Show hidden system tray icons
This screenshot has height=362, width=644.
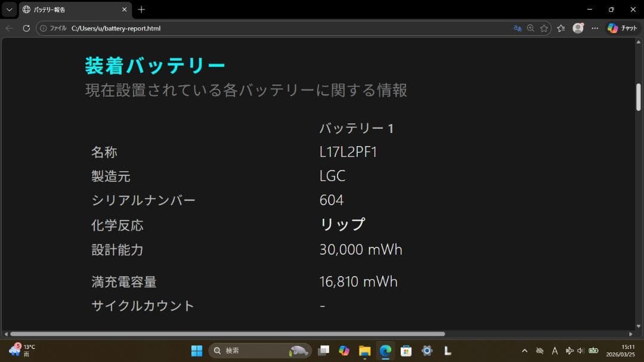pos(525,351)
